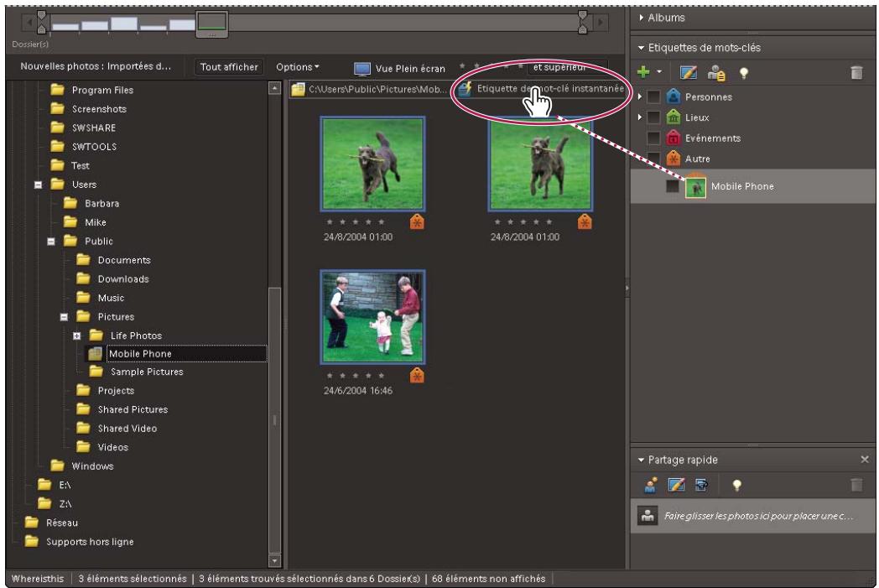Click the instant keyword tag lightning icon

pyautogui.click(x=465, y=89)
